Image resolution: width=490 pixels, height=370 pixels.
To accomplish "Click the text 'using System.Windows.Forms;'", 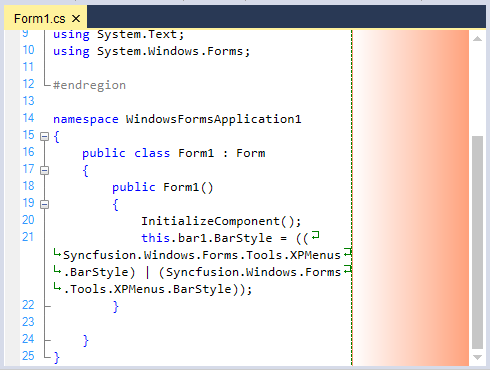I will click(152, 51).
